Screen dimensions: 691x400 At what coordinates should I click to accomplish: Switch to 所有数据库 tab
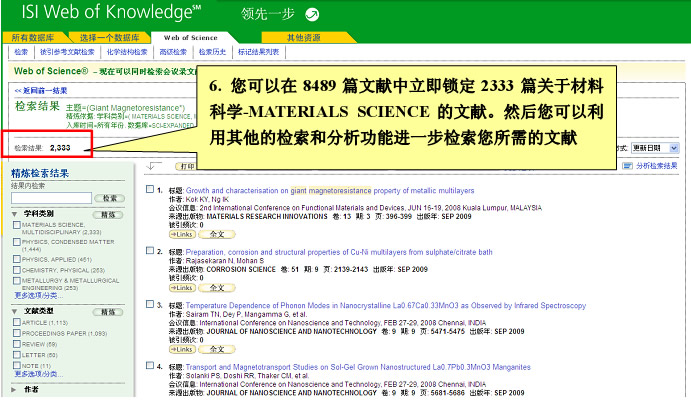(x=33, y=38)
